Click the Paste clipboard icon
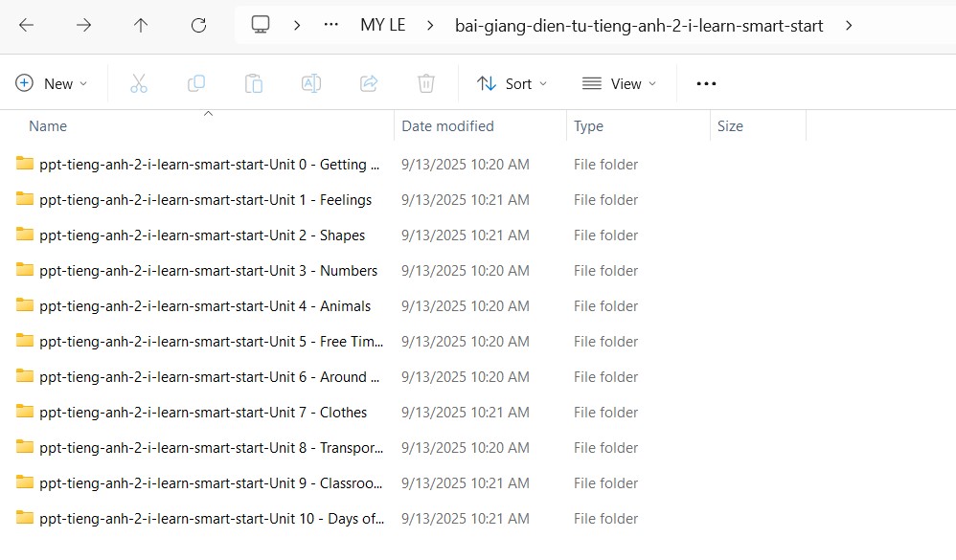956x560 pixels. pyautogui.click(x=254, y=83)
